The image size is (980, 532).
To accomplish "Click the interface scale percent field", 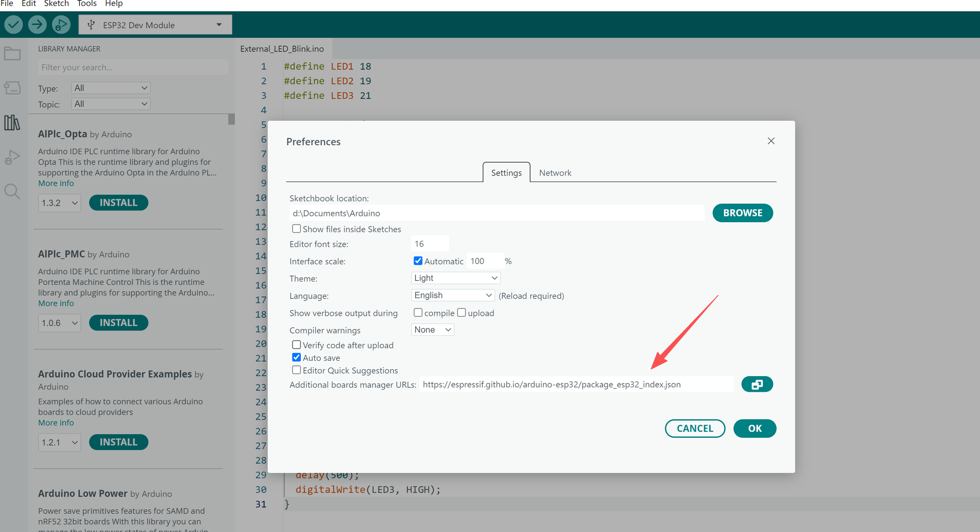I will pos(485,261).
